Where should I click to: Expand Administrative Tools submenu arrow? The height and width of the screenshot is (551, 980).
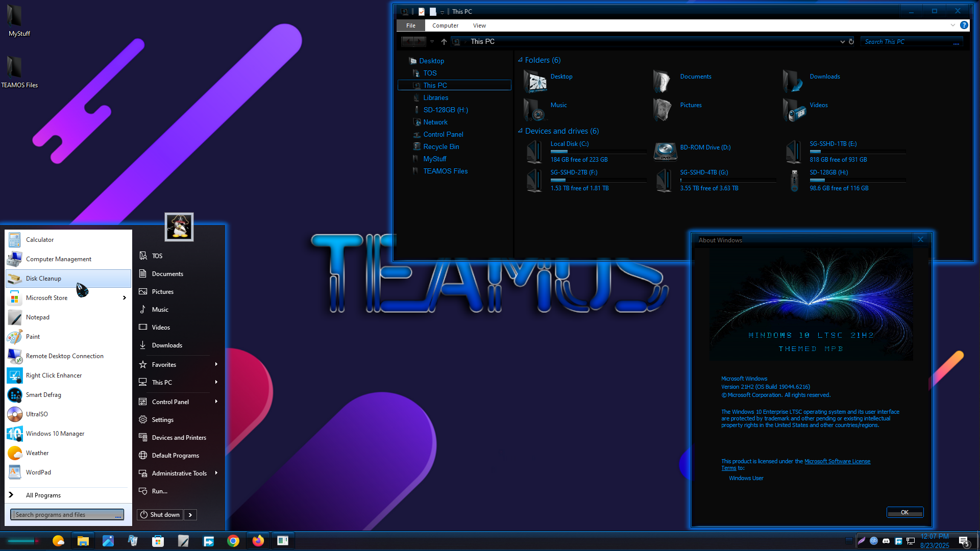click(x=216, y=473)
